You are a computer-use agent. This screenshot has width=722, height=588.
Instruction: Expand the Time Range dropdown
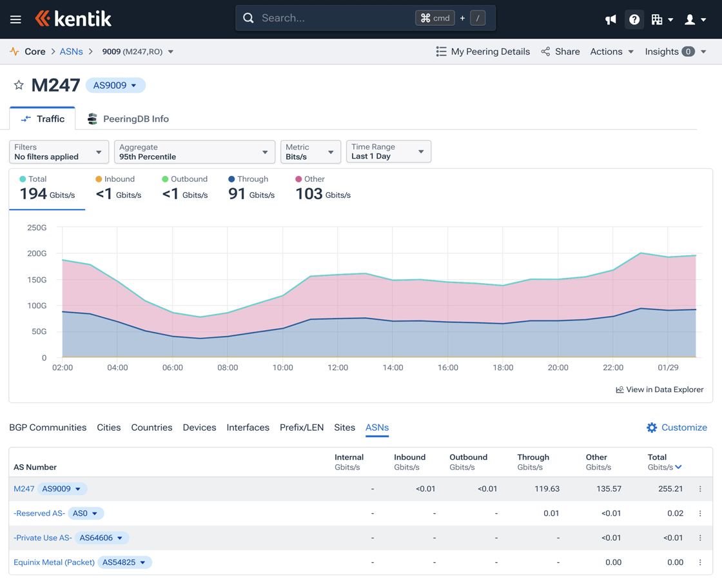click(388, 152)
